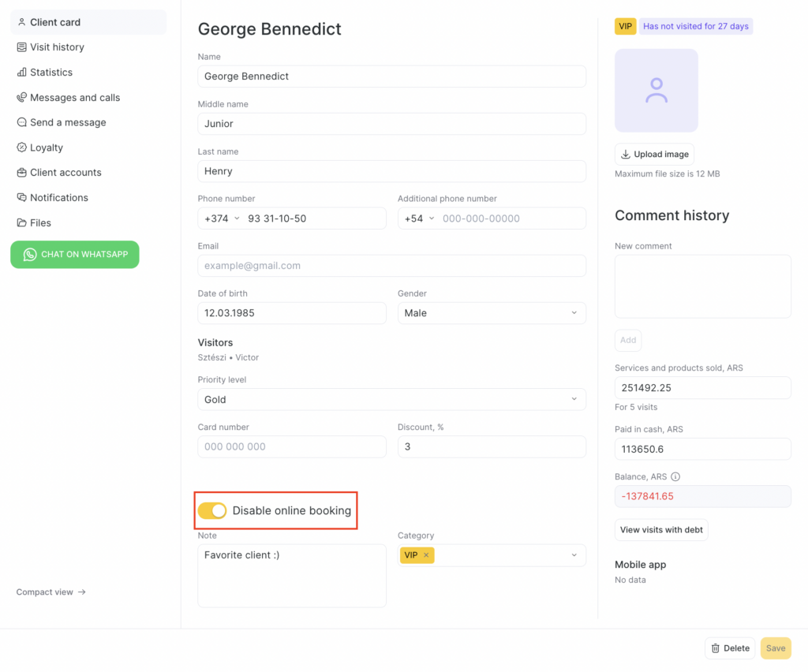The height and width of the screenshot is (672, 808).
Task: Click the Notifications icon in sidebar
Action: (22, 198)
